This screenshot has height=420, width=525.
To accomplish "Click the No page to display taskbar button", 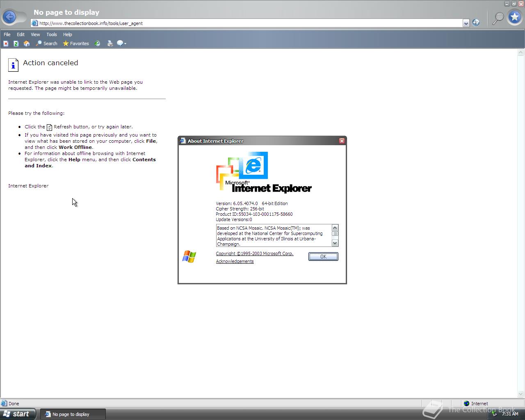I will 73,414.
